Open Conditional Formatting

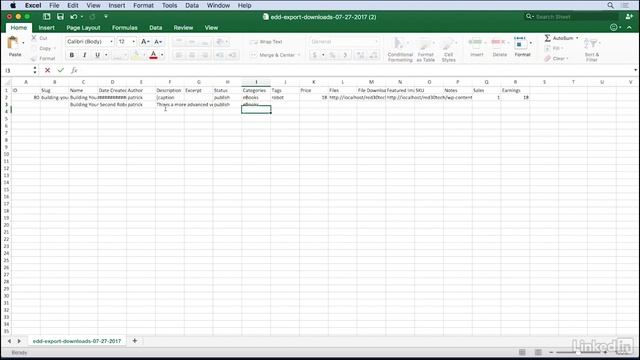tap(400, 49)
